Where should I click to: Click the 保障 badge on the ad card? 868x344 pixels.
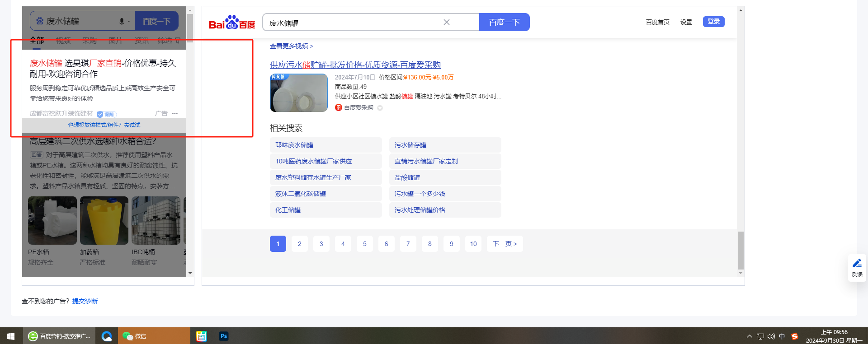tap(107, 114)
